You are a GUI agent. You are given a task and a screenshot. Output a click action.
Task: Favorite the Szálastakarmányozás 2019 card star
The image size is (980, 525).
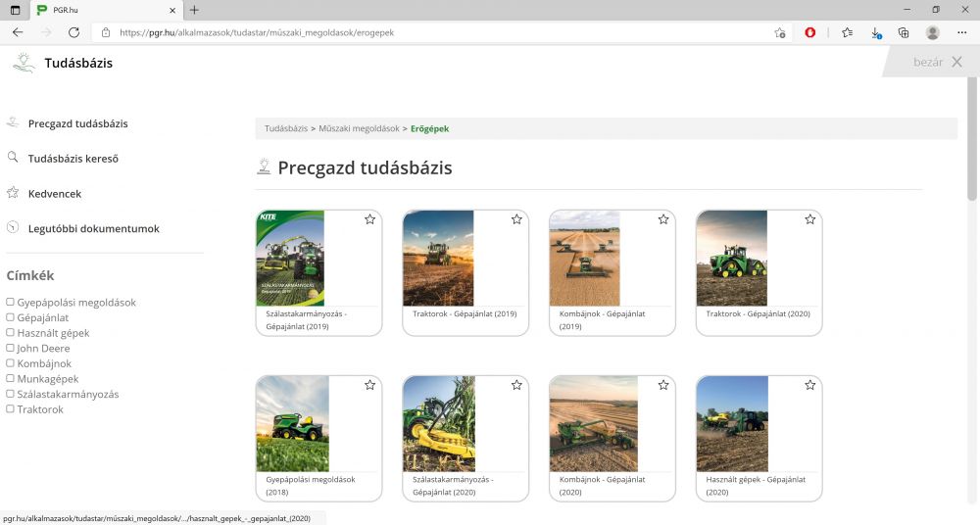[370, 219]
